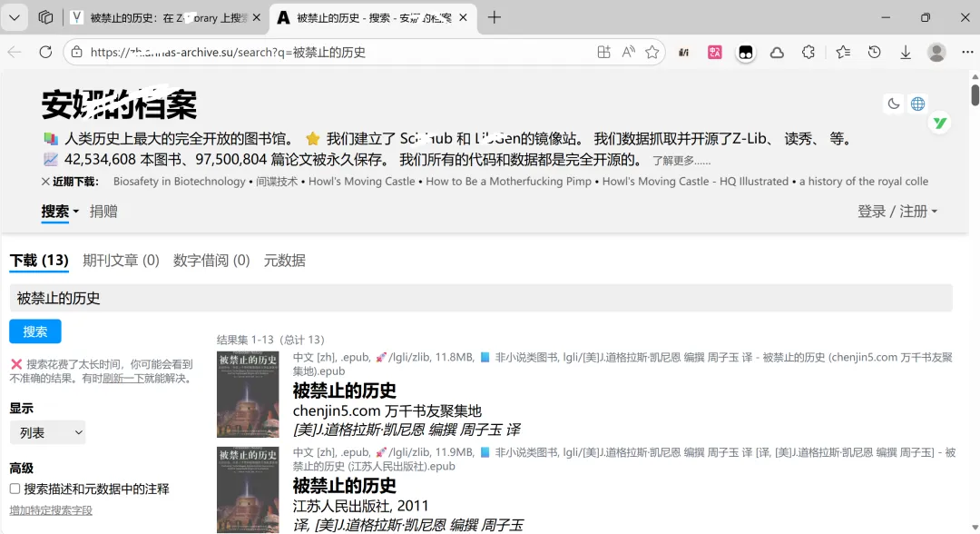Viewport: 980px width, 534px height.
Task: Click the 近期下载: label
Action: pyautogui.click(x=75, y=182)
